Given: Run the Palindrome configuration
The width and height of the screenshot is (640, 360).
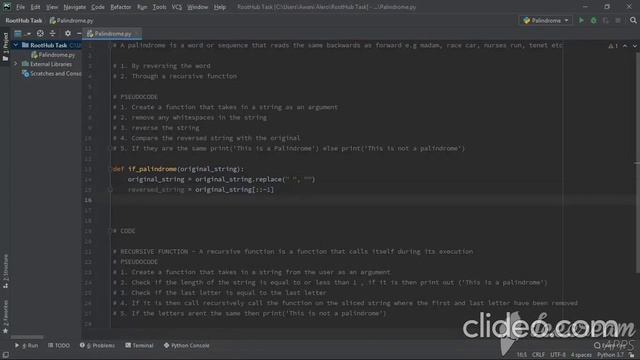Looking at the screenshot, I should pos(581,20).
